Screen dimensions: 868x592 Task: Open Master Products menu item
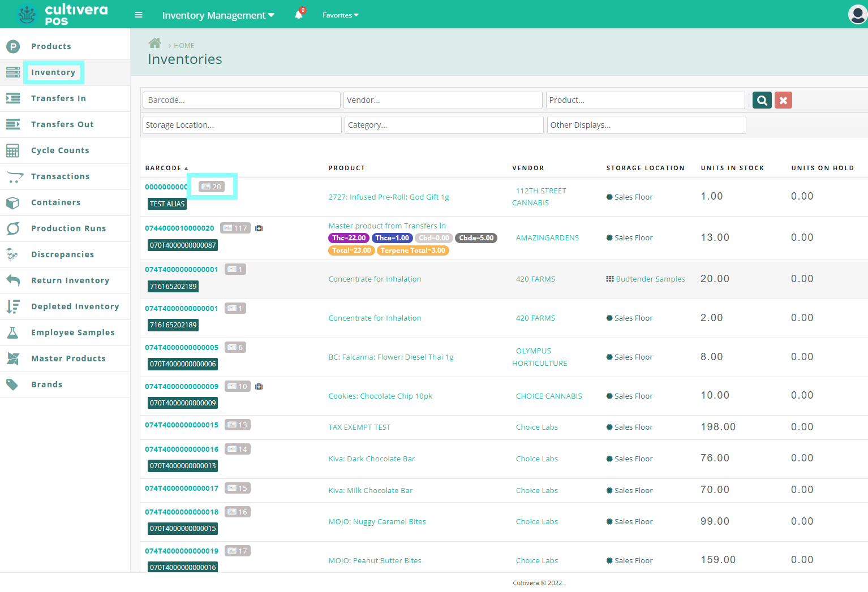pyautogui.click(x=68, y=358)
